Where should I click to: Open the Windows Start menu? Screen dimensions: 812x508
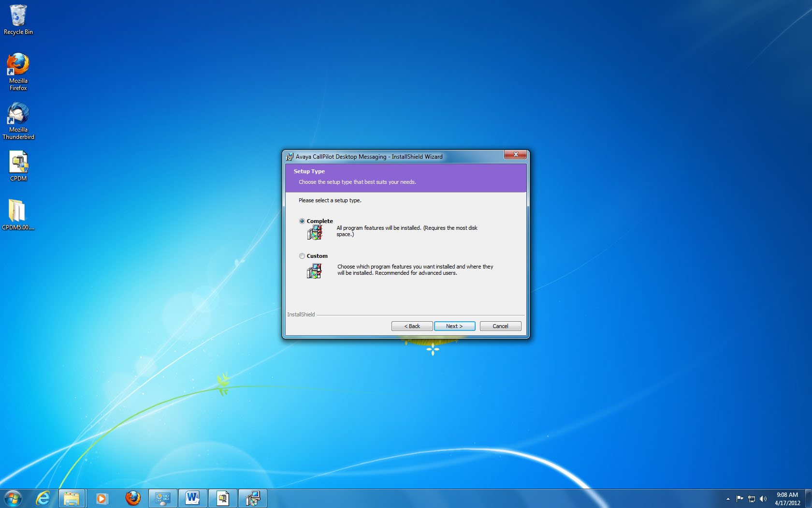click(13, 498)
